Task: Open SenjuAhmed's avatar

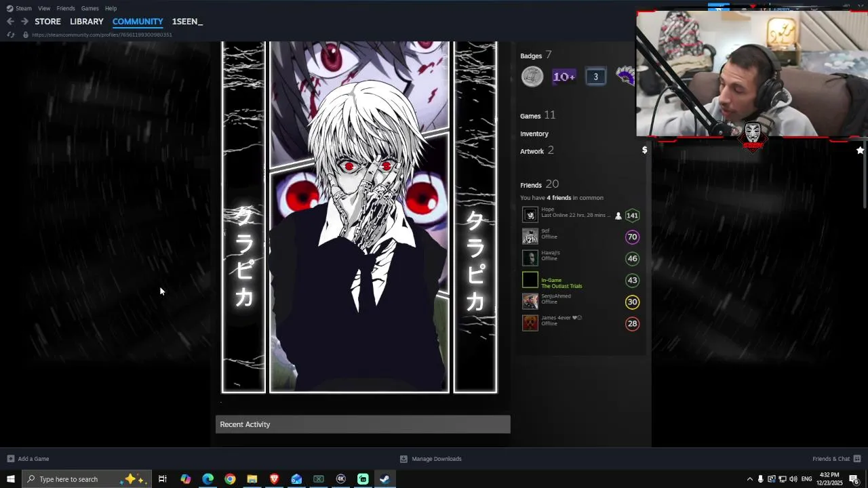Action: (530, 302)
